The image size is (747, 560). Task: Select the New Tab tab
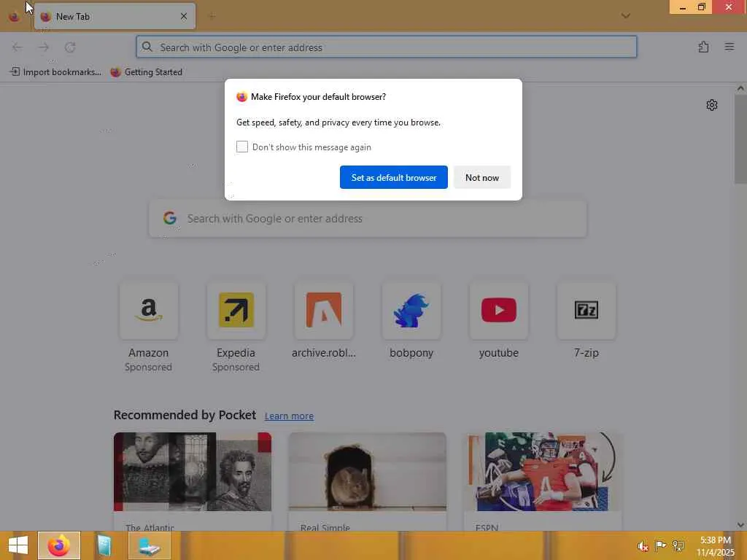click(x=115, y=16)
